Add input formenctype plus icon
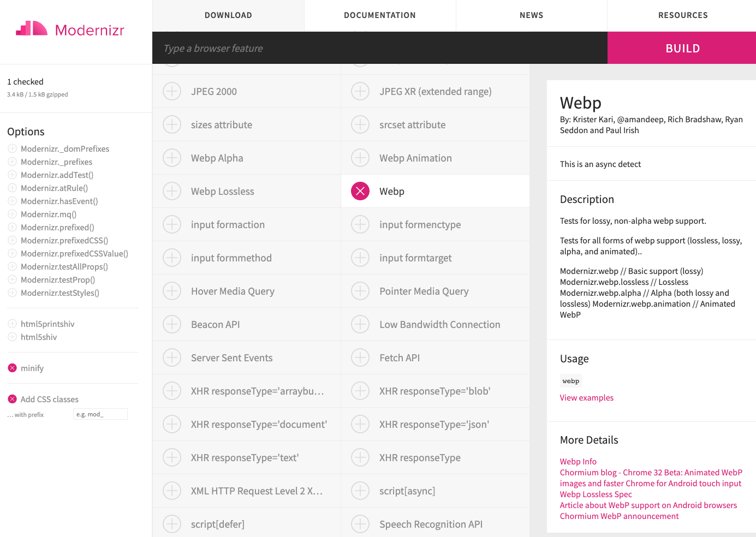 [x=360, y=224]
